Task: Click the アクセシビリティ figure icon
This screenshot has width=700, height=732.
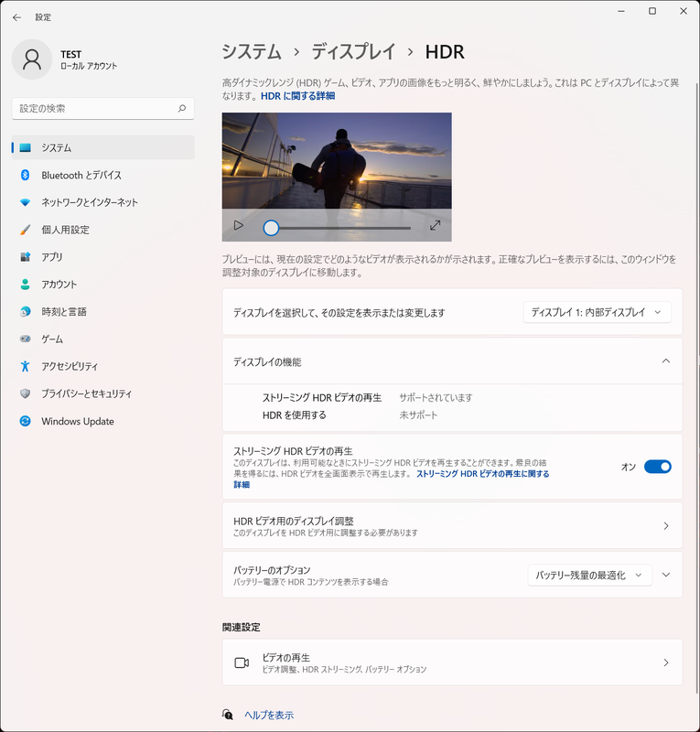Action: (26, 366)
